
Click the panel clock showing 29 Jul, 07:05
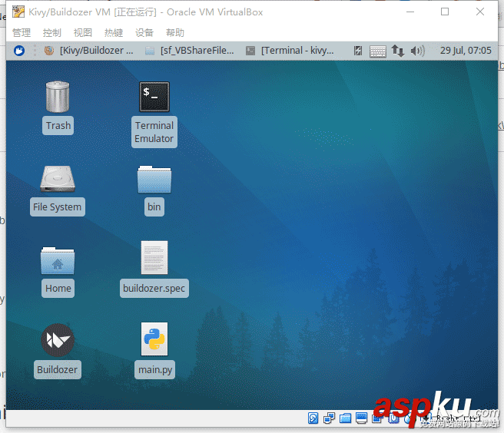pyautogui.click(x=466, y=51)
